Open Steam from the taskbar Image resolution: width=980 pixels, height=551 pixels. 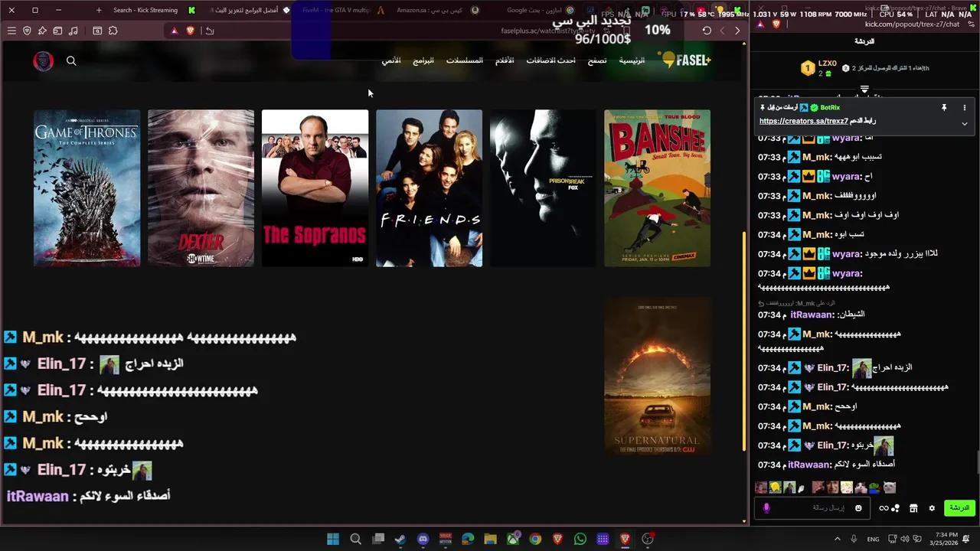pyautogui.click(x=400, y=539)
